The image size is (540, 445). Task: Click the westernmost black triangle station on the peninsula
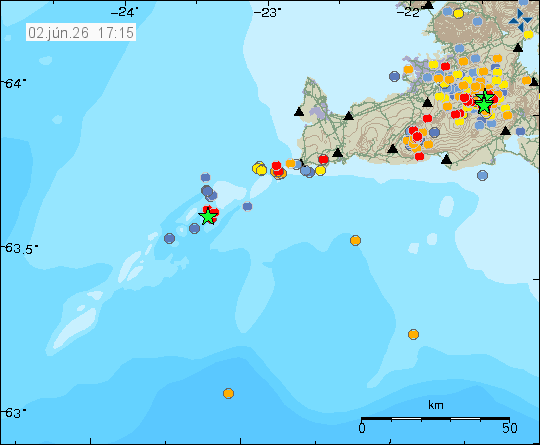(299, 112)
